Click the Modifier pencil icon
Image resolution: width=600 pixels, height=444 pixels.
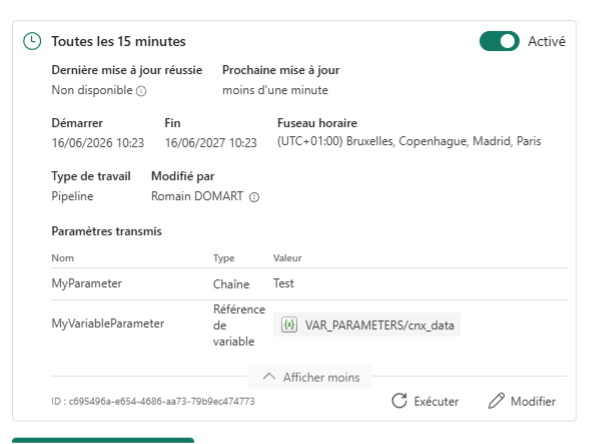(496, 401)
